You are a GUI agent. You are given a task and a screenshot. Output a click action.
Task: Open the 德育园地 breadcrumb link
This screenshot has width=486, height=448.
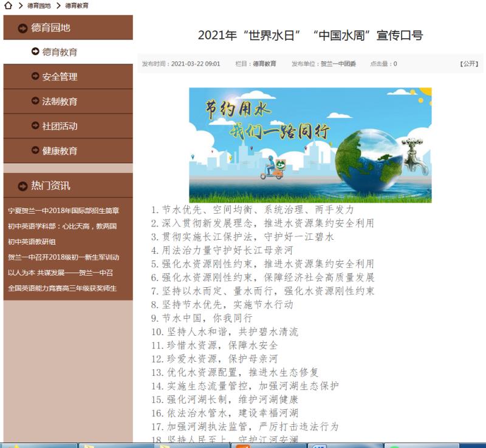click(38, 5)
